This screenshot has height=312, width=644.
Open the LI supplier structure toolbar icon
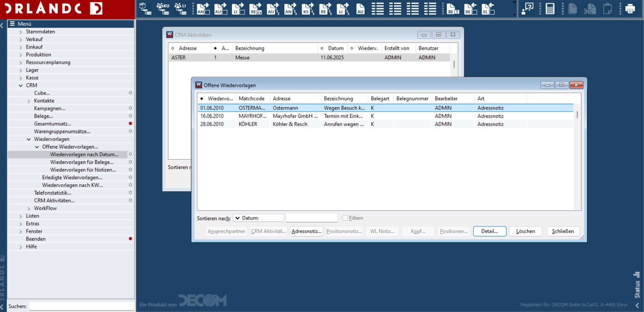click(x=180, y=9)
